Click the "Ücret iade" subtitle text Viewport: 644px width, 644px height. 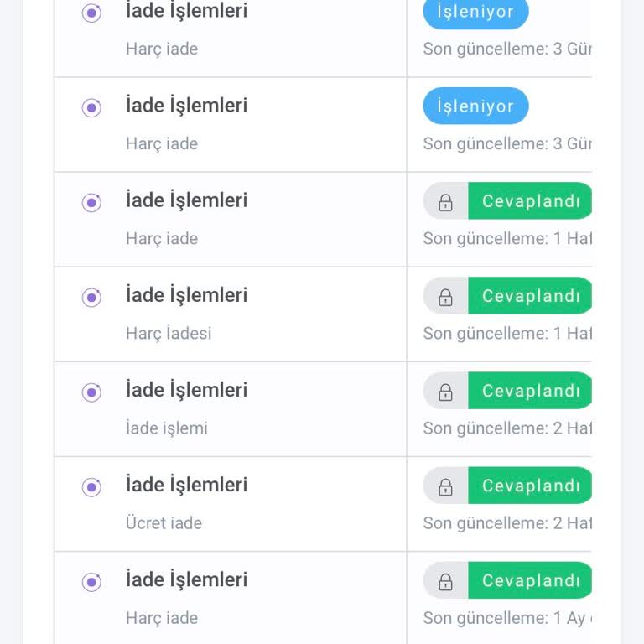coord(164,523)
